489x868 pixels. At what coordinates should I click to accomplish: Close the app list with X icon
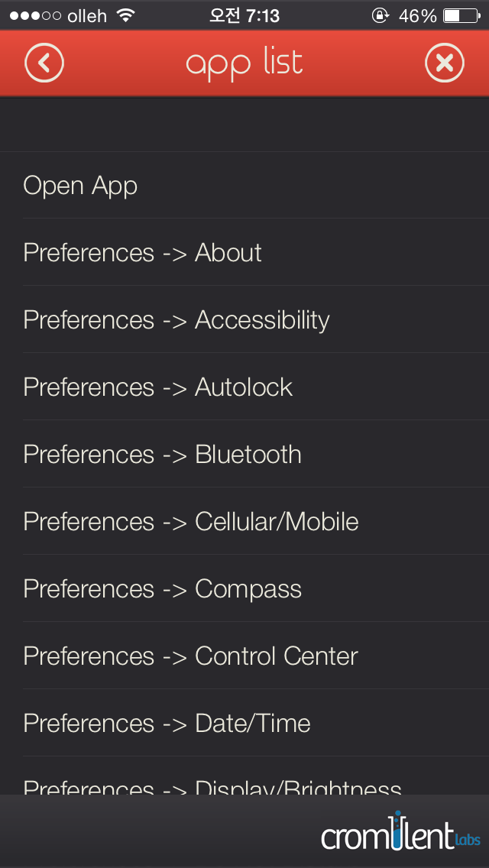tap(444, 63)
